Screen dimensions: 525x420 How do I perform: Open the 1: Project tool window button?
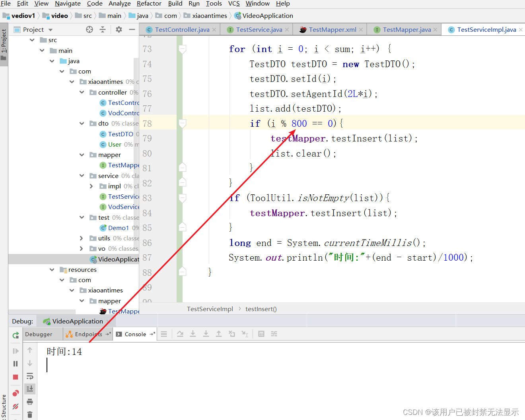4,44
